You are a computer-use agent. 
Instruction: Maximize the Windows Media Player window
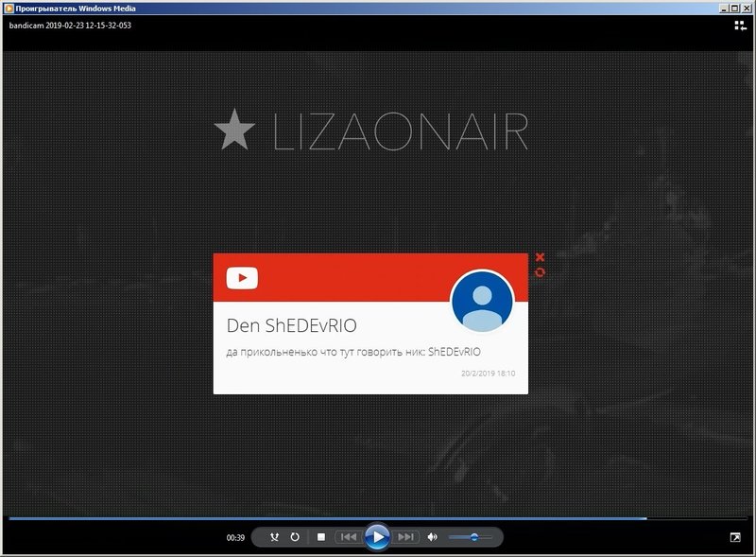734,8
